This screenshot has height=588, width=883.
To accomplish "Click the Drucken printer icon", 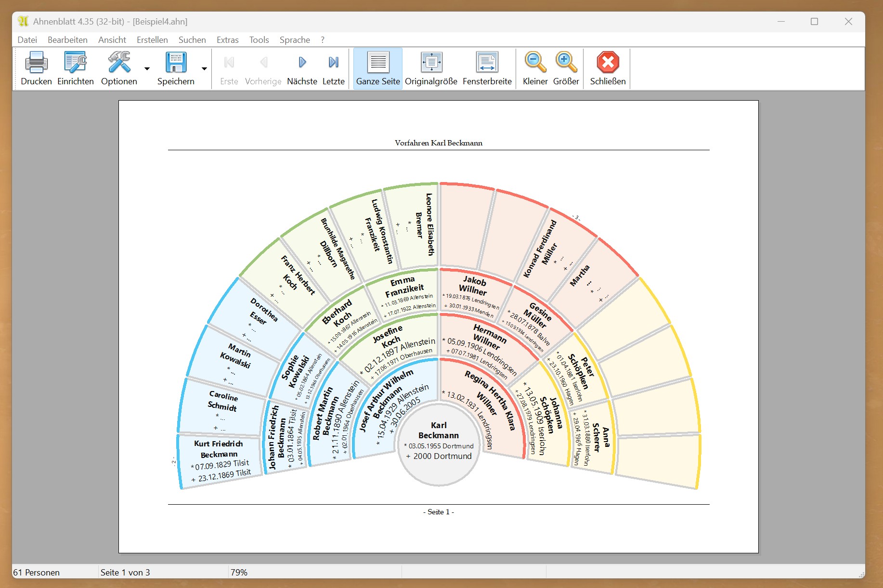I will pyautogui.click(x=36, y=63).
